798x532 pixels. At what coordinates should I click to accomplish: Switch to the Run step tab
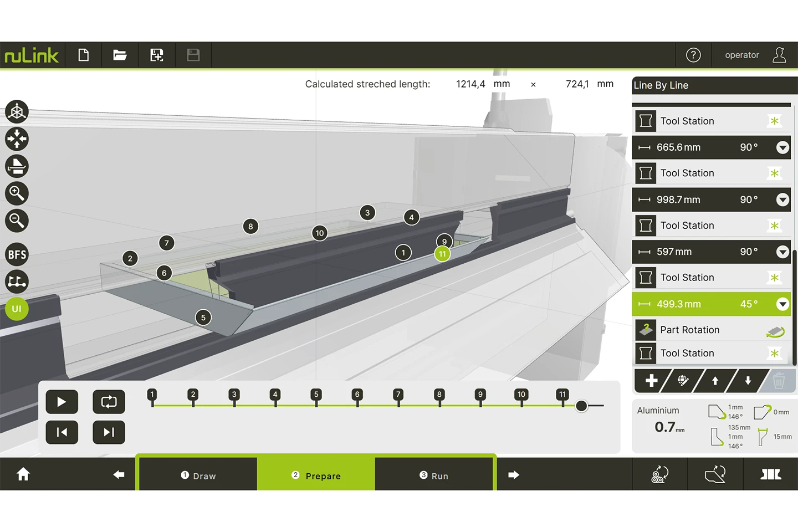click(434, 475)
